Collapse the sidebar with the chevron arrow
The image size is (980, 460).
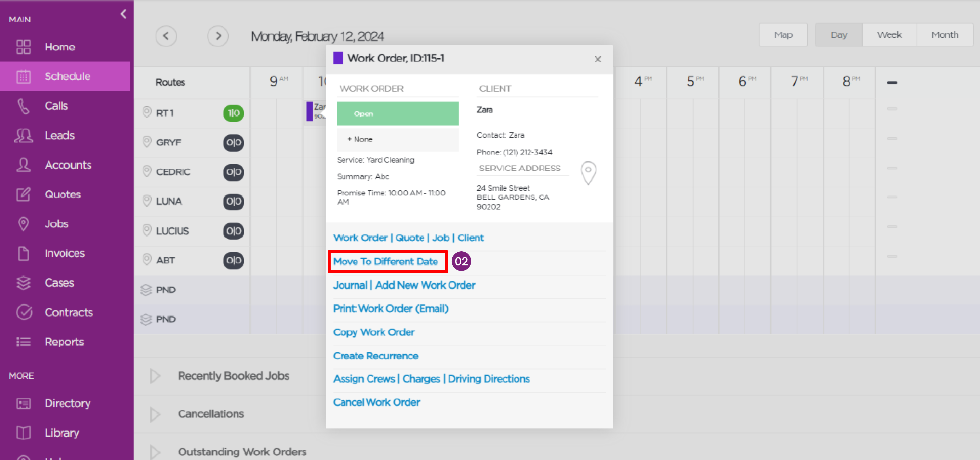123,14
